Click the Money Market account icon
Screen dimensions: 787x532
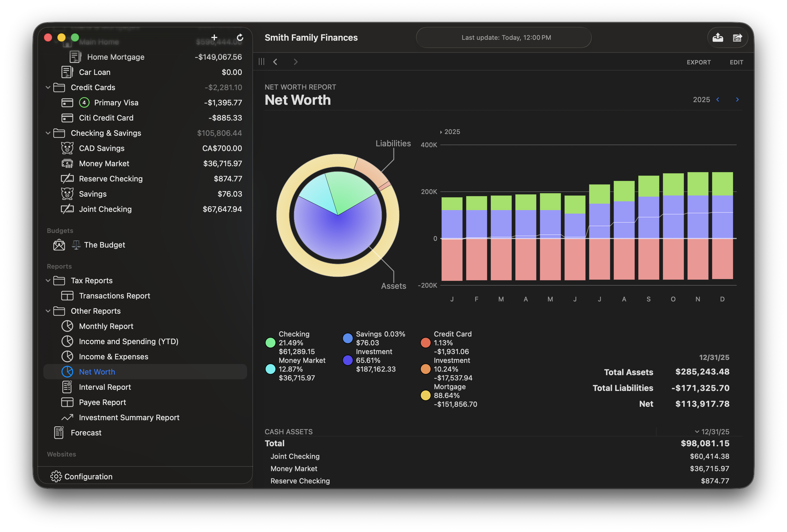67,164
